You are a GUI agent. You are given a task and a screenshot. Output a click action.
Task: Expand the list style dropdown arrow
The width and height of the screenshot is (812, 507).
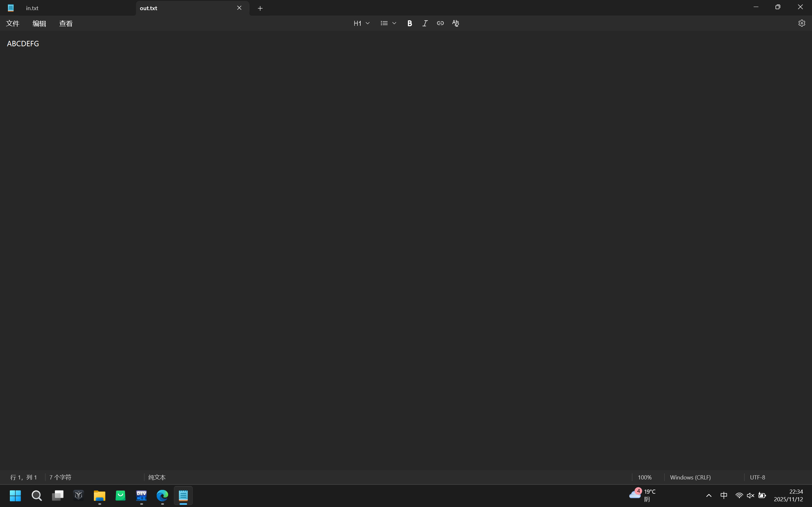pyautogui.click(x=394, y=23)
